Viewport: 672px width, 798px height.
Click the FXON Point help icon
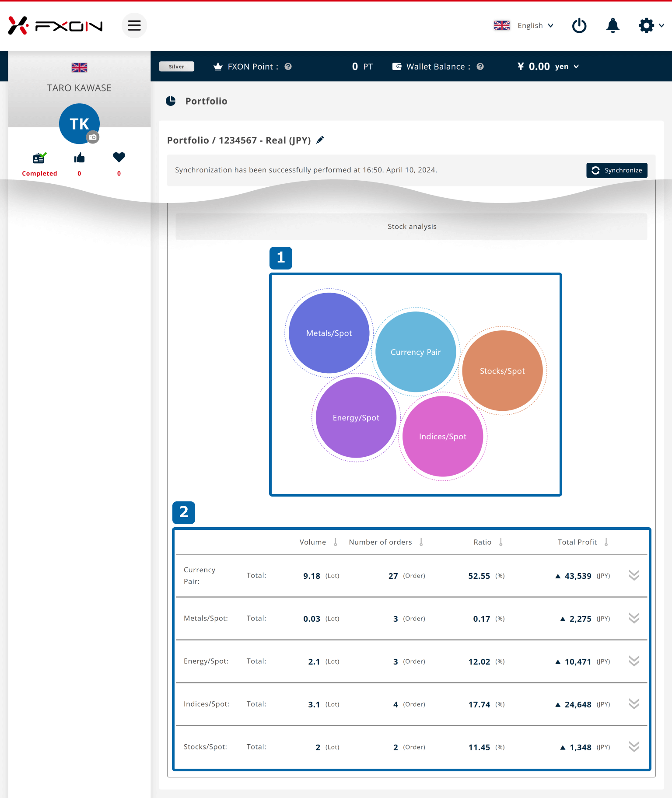tap(288, 66)
